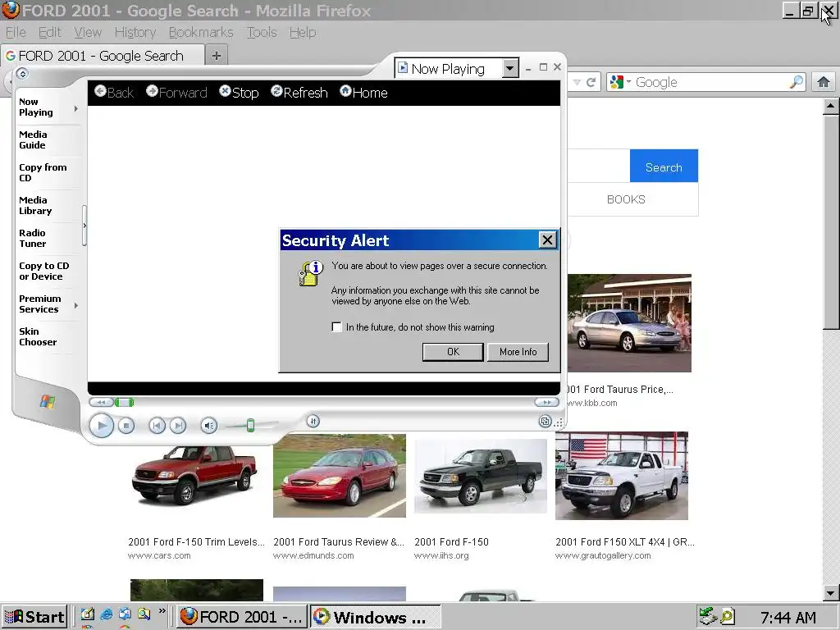Image resolution: width=840 pixels, height=630 pixels.
Task: Click the Next track button
Action: [x=178, y=426]
